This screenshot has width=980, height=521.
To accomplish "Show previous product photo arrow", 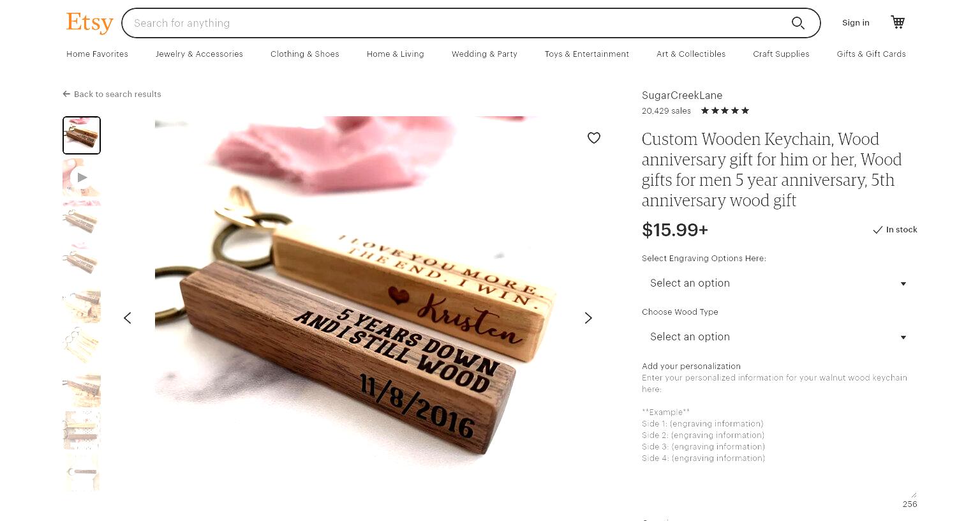I will [x=128, y=318].
